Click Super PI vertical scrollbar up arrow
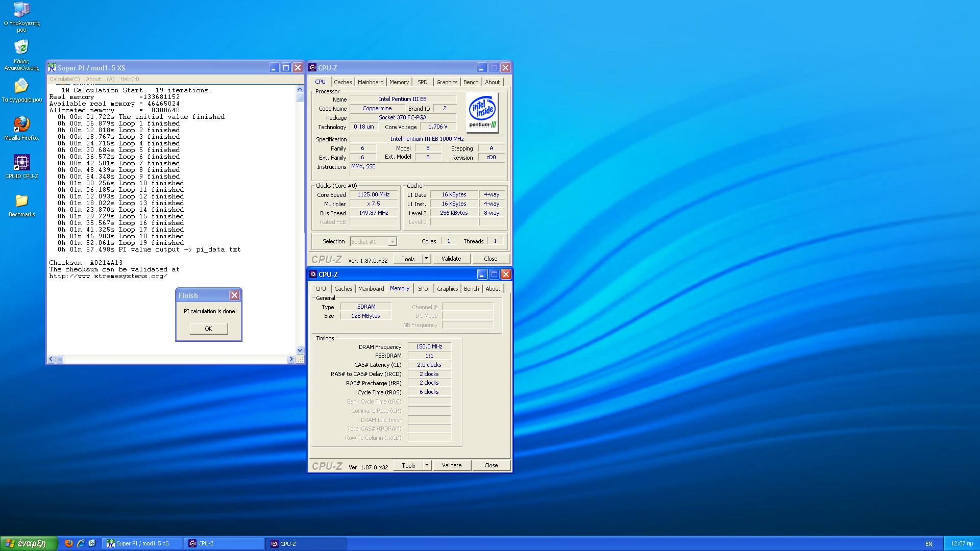Image resolution: width=980 pixels, height=551 pixels. point(300,89)
